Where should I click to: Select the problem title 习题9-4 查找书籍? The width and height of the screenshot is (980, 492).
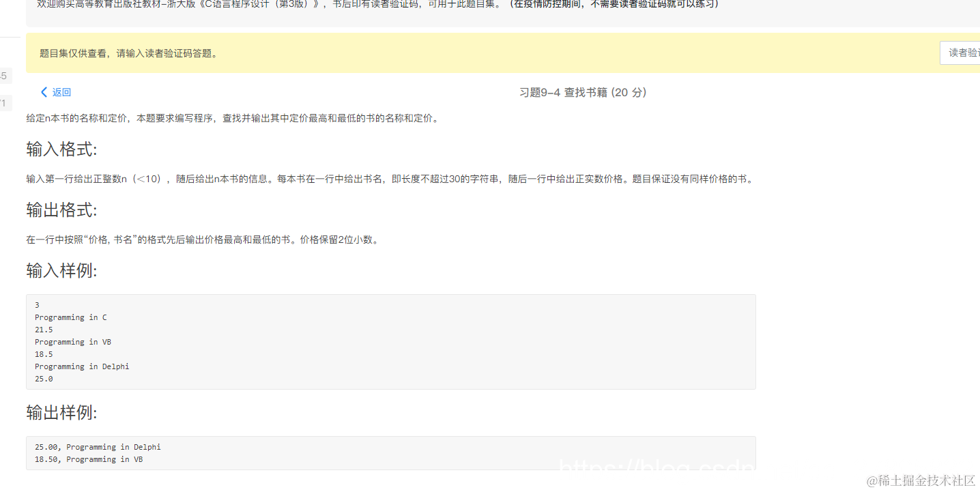[x=583, y=92]
